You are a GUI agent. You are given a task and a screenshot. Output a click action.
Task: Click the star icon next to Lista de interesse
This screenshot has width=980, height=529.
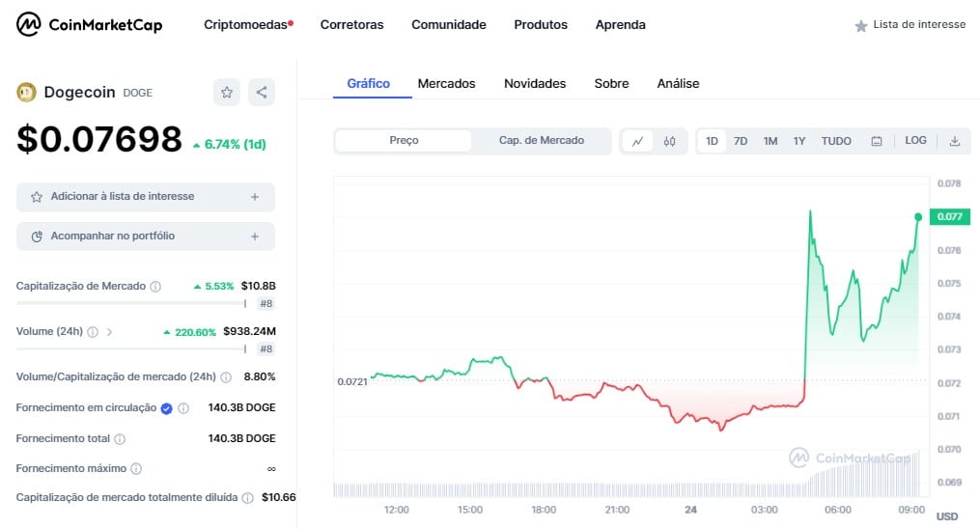[860, 26]
